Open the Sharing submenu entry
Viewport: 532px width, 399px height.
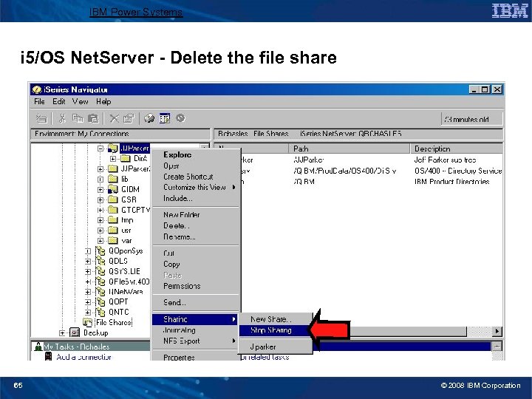tap(196, 319)
